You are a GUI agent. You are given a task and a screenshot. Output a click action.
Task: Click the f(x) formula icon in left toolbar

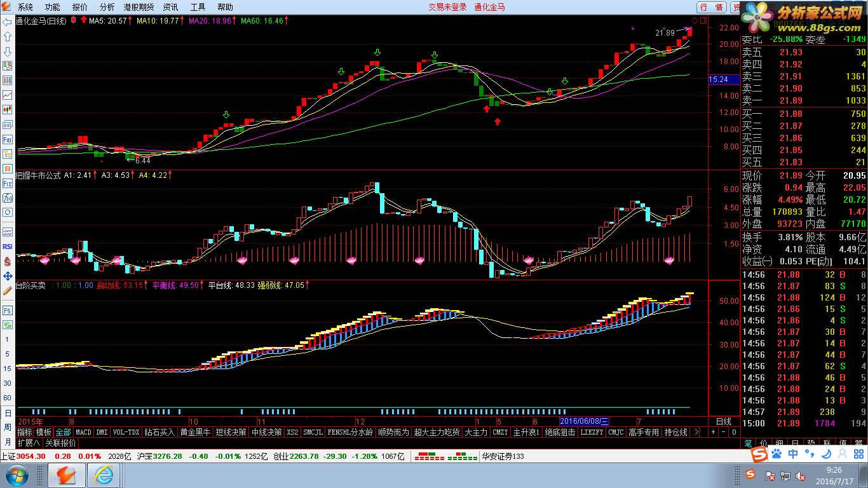(x=8, y=198)
